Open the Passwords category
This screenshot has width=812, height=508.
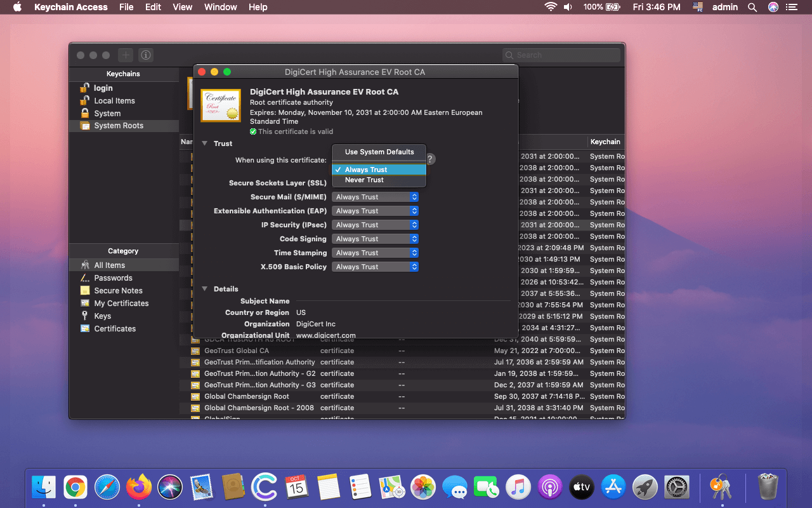(x=113, y=278)
